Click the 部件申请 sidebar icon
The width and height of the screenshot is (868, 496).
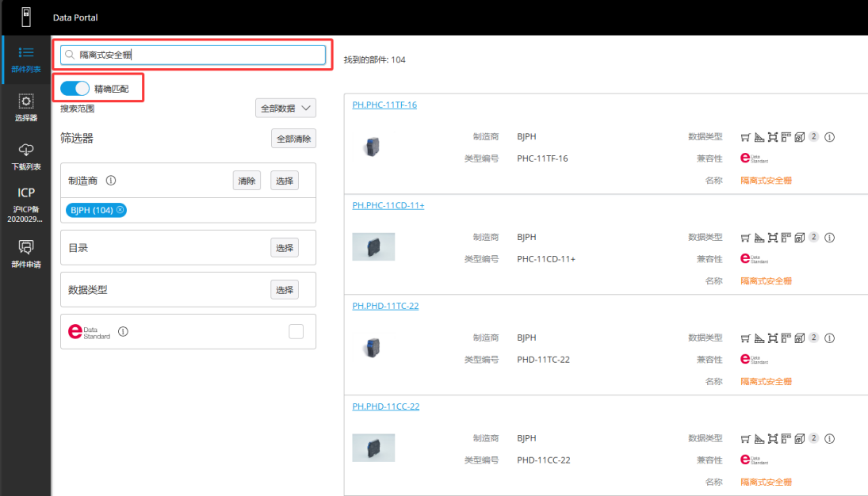25,254
